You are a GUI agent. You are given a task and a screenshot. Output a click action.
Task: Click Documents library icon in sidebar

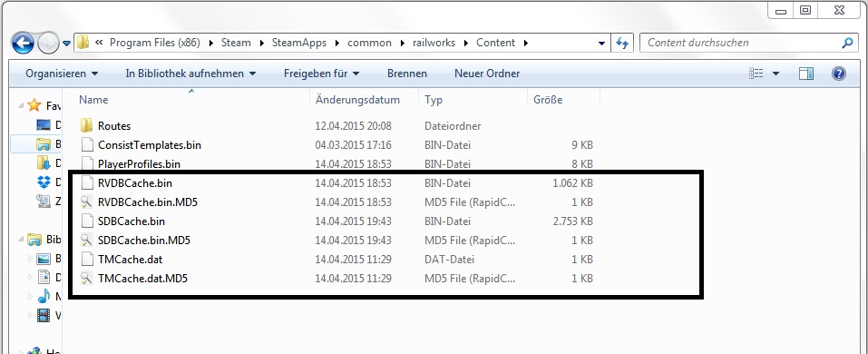tap(44, 278)
